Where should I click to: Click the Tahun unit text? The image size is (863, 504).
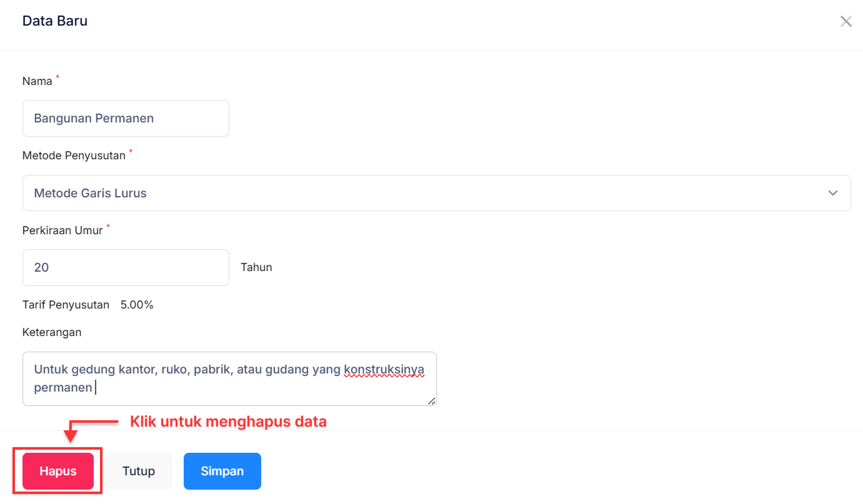click(256, 268)
